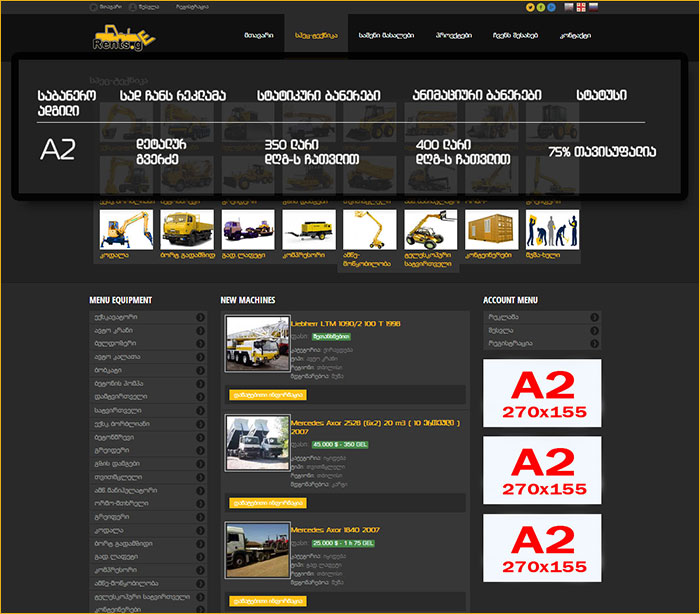Switch language with the English flag
The image size is (700, 614).
point(569,7)
